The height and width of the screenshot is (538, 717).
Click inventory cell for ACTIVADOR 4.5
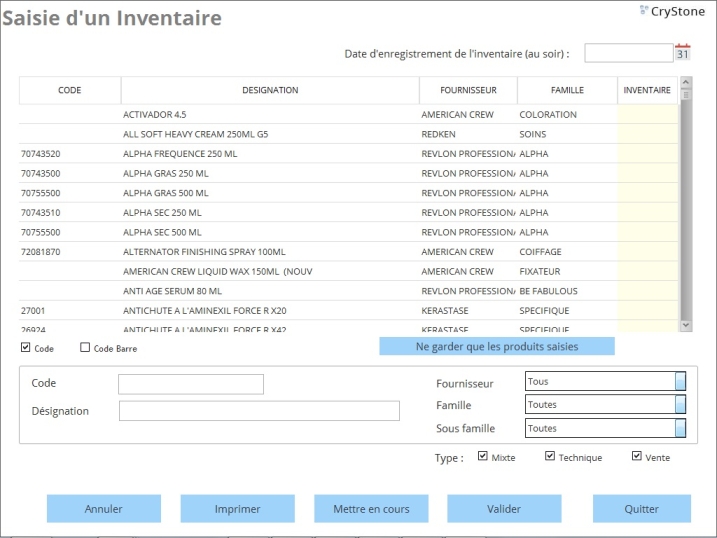(647, 114)
